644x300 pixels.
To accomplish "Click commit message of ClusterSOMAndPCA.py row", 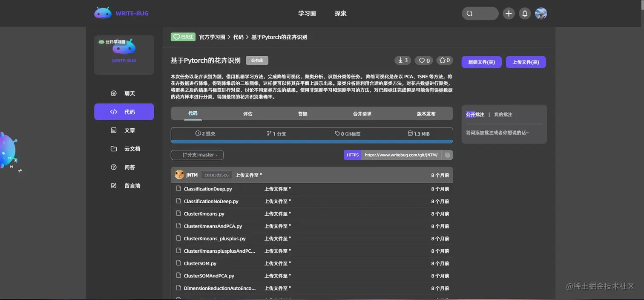I will 278,276.
